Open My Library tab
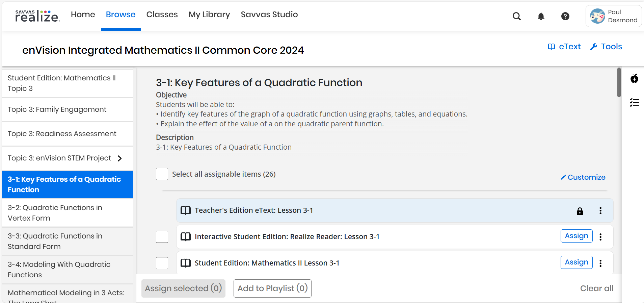The image size is (644, 303). 209,15
